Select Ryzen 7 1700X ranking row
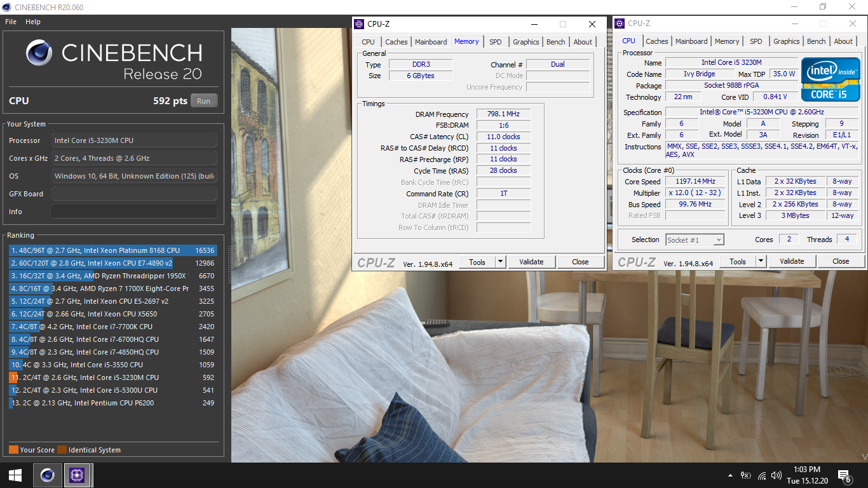Viewport: 868px width, 488px height. [113, 288]
